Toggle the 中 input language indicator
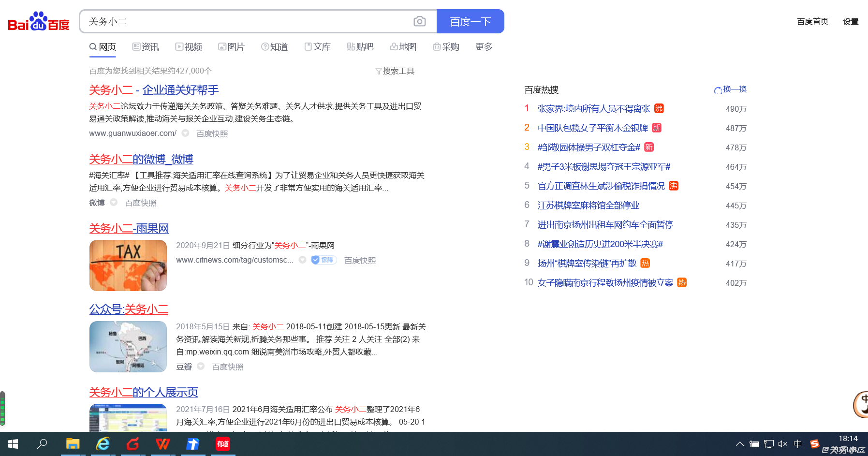 798,444
